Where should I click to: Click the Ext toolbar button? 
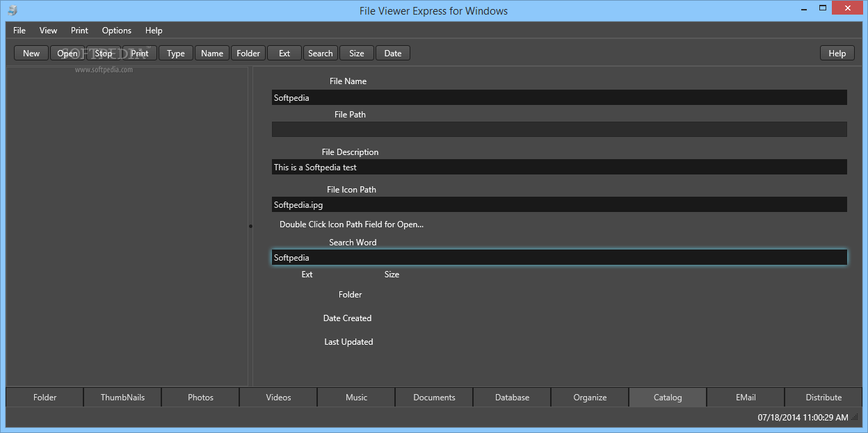coord(284,54)
